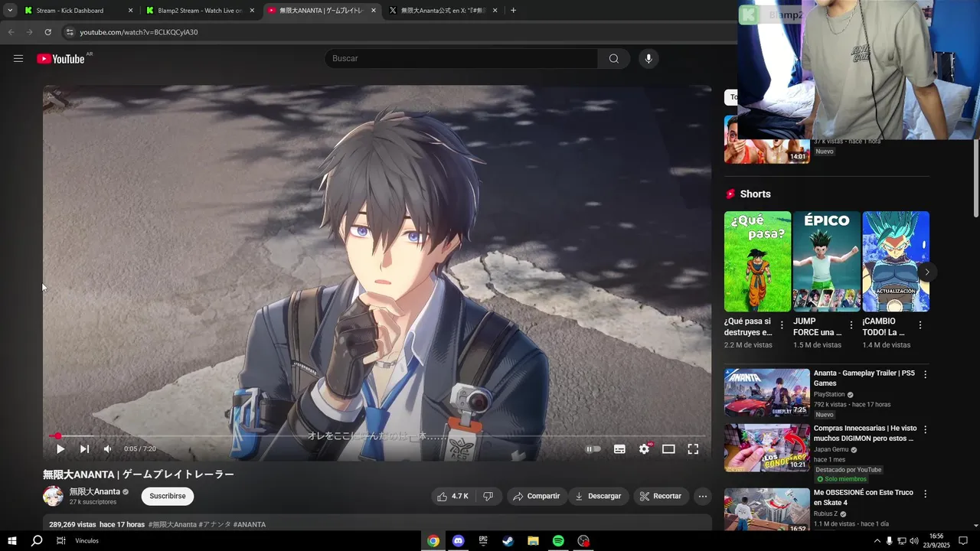Viewport: 980px width, 551px height.
Task: Seek on the video progress bar
Action: [377, 436]
